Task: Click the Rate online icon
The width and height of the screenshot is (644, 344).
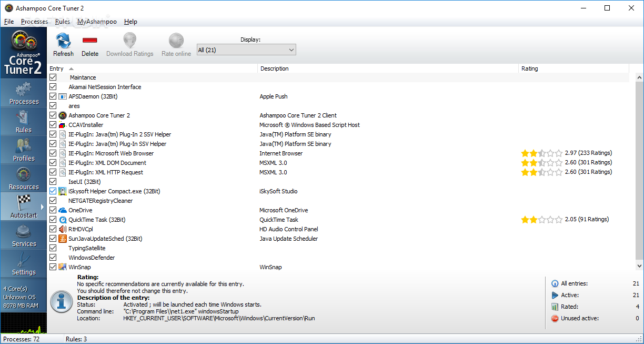Action: point(176,41)
